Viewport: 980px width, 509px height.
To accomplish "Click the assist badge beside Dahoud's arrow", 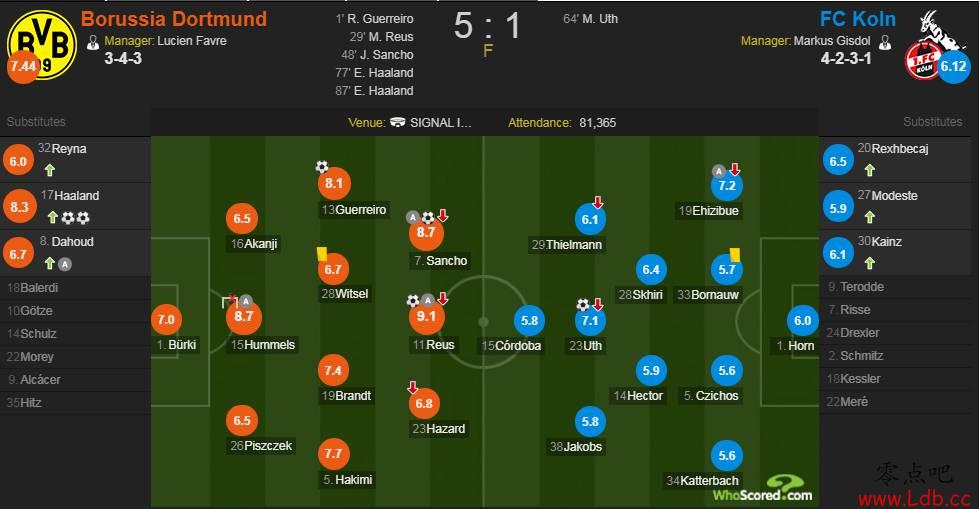I will click(x=64, y=264).
